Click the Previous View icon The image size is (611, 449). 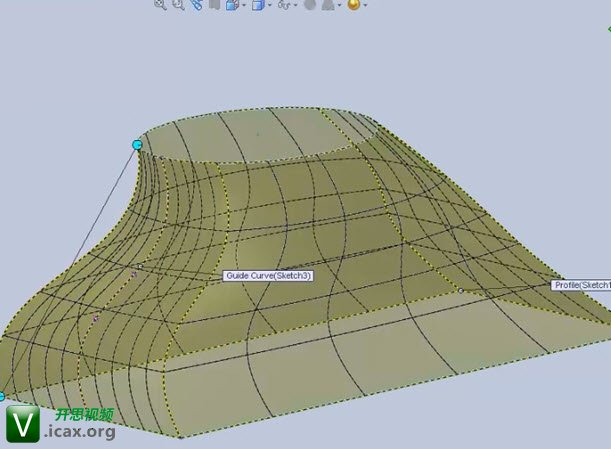pos(197,4)
